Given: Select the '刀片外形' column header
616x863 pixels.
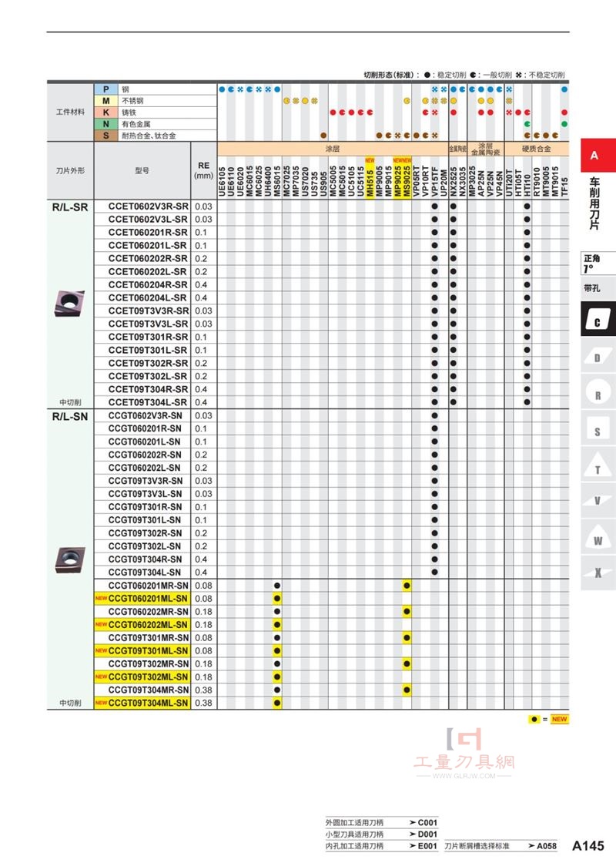Looking at the screenshot, I should [x=70, y=170].
